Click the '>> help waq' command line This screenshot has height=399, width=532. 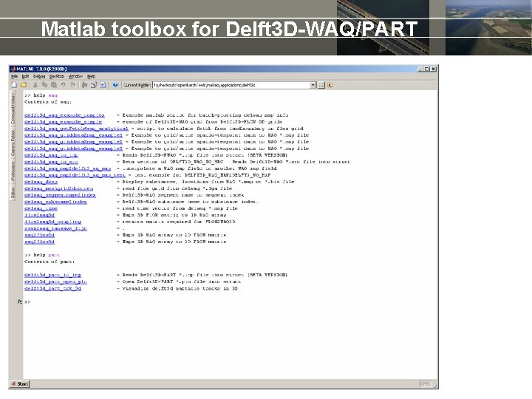click(x=41, y=95)
